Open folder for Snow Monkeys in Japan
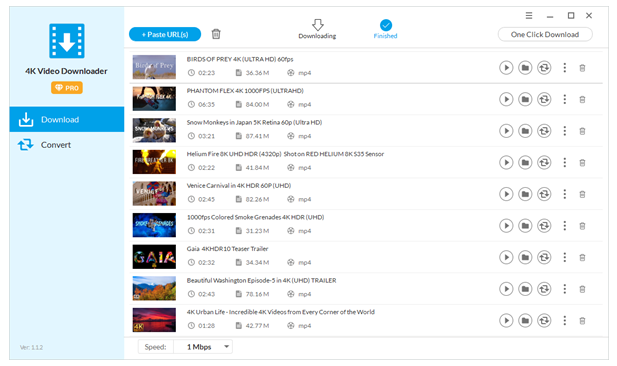 525,131
